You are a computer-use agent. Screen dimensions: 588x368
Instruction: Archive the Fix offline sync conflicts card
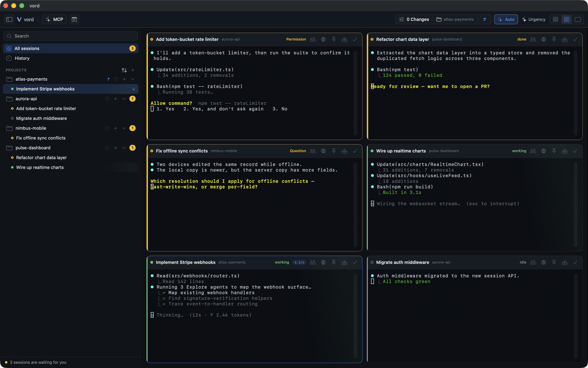coord(344,151)
